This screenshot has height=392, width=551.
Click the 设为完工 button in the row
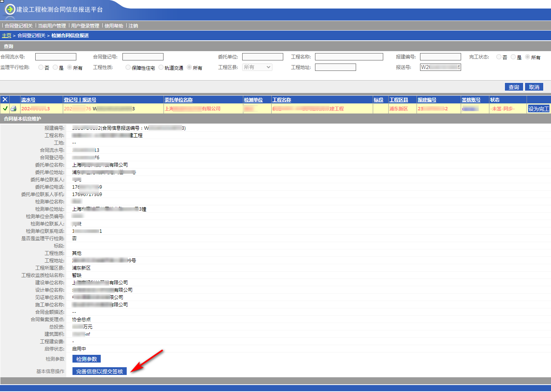click(538, 109)
